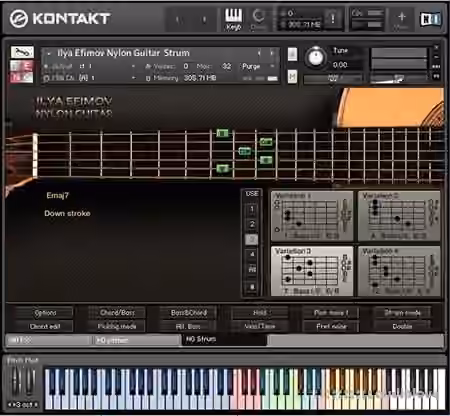Click the NI logo at top right
450x416 pixels.
(x=431, y=19)
